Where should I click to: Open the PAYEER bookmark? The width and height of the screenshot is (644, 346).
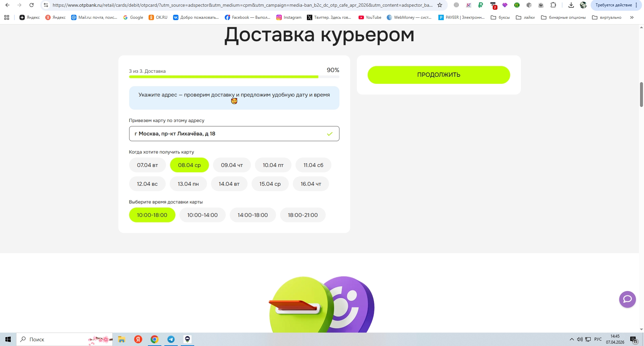tap(462, 17)
